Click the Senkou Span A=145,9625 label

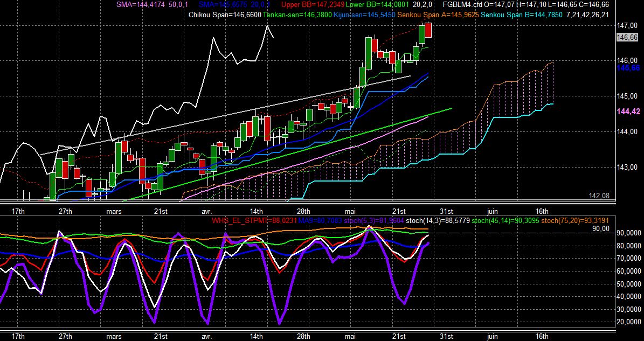(x=438, y=15)
